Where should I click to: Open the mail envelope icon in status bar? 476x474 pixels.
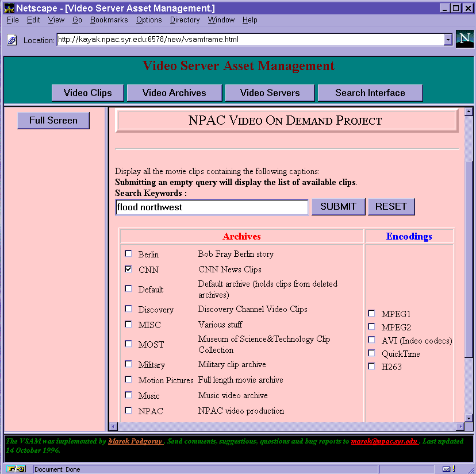pos(446,469)
